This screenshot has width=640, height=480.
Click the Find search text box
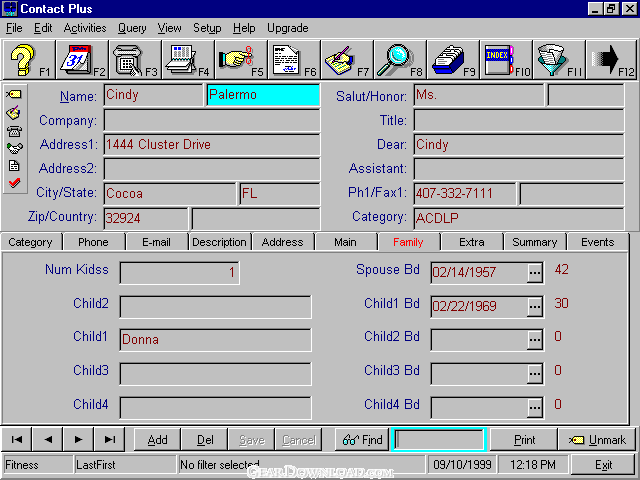point(439,440)
